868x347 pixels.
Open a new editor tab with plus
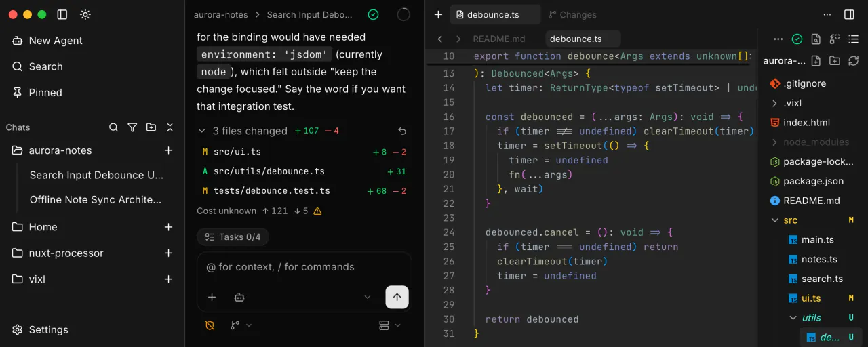point(438,14)
